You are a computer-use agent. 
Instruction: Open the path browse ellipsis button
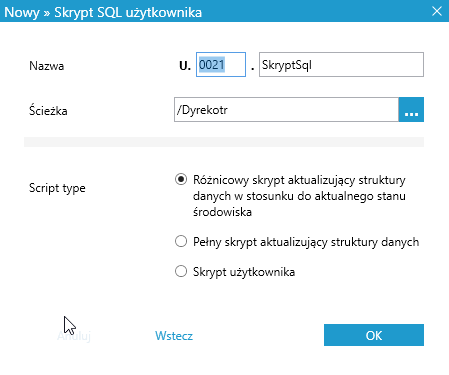click(411, 109)
